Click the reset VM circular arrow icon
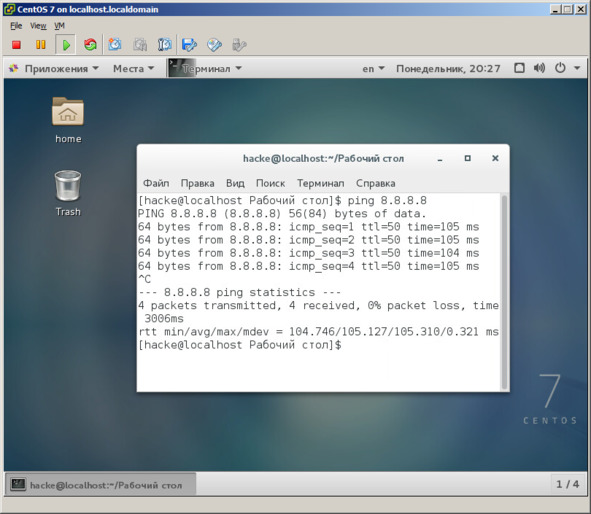Image resolution: width=591 pixels, height=514 pixels. [90, 45]
